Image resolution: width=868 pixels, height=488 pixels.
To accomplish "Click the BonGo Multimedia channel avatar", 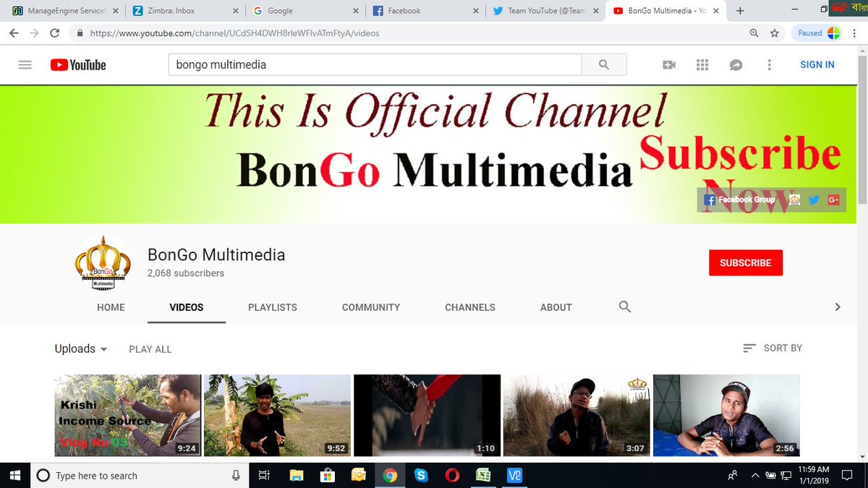I will pyautogui.click(x=103, y=263).
